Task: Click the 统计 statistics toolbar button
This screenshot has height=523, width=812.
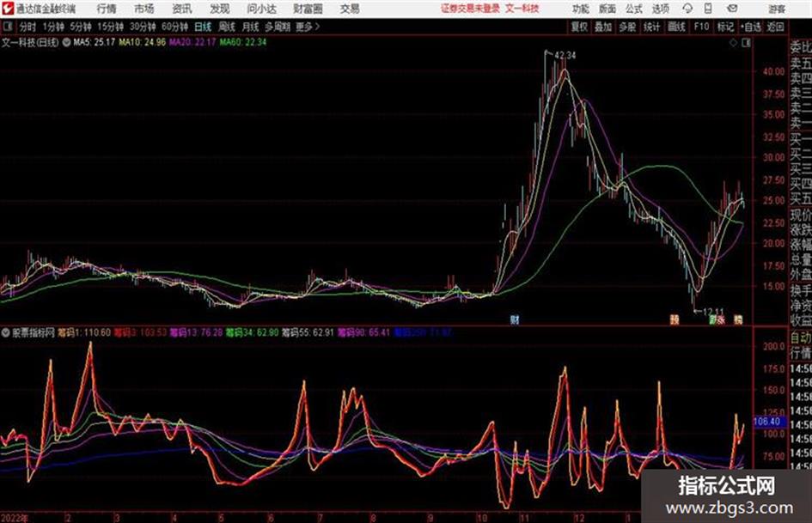Action: coord(651,27)
